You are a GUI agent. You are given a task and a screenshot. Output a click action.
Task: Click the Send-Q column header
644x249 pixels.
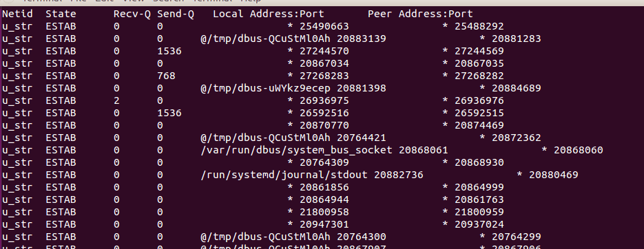tap(176, 14)
